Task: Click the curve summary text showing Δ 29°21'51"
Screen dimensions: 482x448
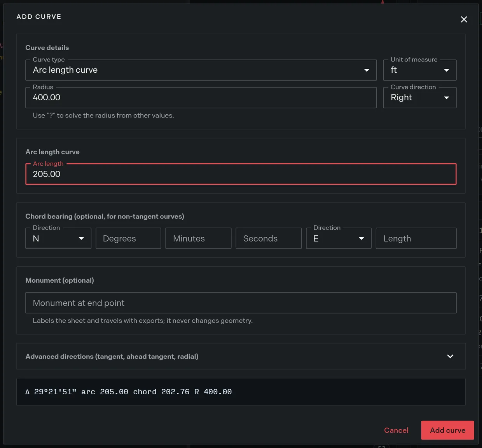Action: pyautogui.click(x=129, y=392)
